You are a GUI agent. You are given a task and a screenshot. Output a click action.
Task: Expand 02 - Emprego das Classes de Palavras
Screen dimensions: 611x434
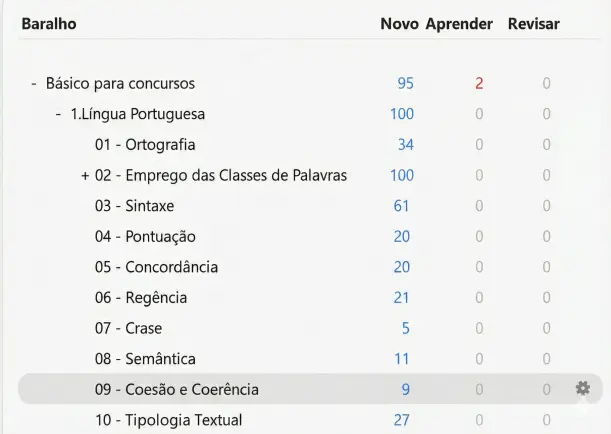tap(85, 176)
